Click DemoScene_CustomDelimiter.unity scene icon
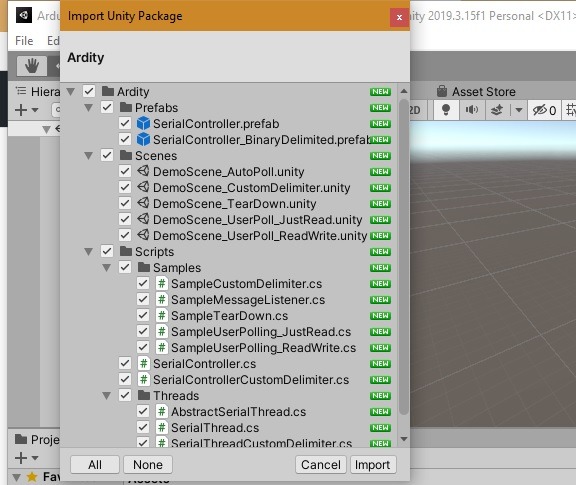The height and width of the screenshot is (485, 576). [x=143, y=187]
